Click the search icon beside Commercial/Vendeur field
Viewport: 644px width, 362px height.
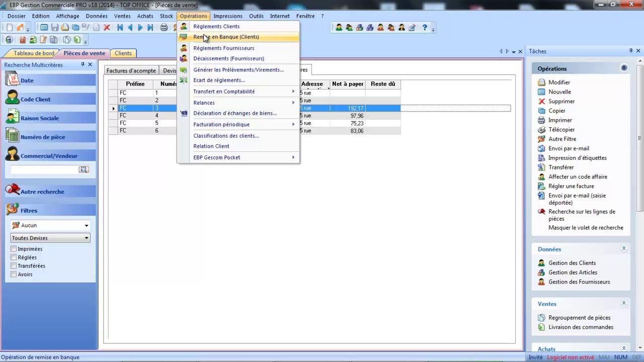[84, 170]
